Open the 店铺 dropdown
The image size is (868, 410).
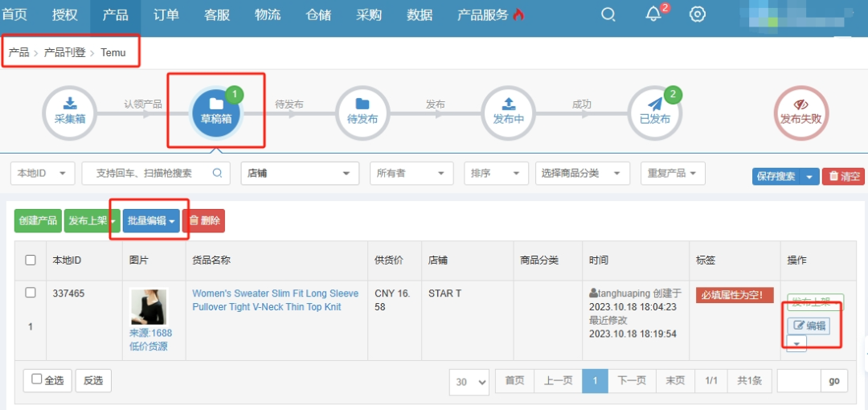coord(300,174)
